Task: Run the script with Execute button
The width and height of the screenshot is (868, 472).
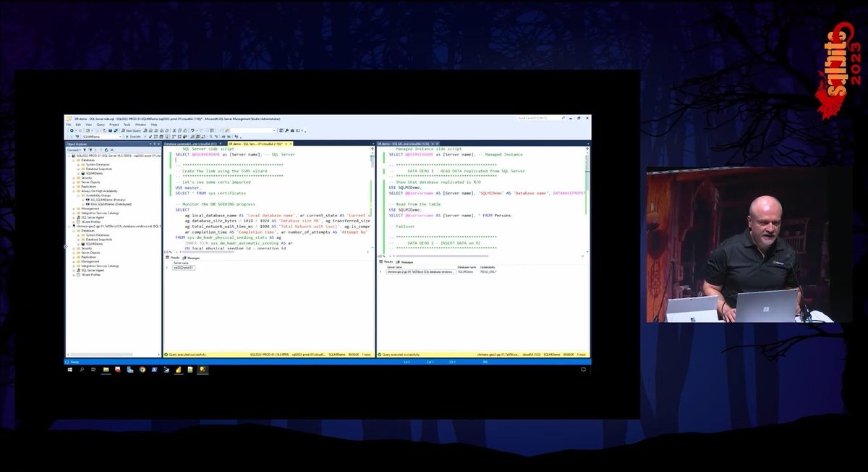Action: pyautogui.click(x=134, y=137)
